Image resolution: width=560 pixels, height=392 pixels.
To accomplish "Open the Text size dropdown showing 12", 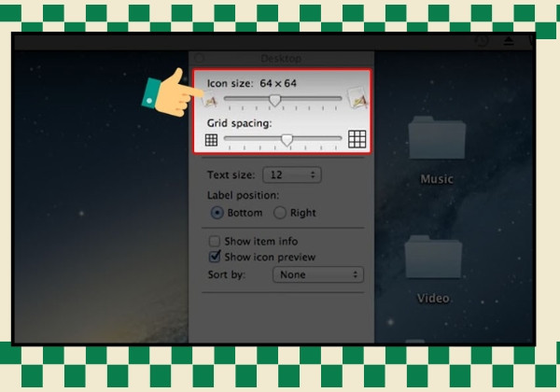I will (292, 175).
